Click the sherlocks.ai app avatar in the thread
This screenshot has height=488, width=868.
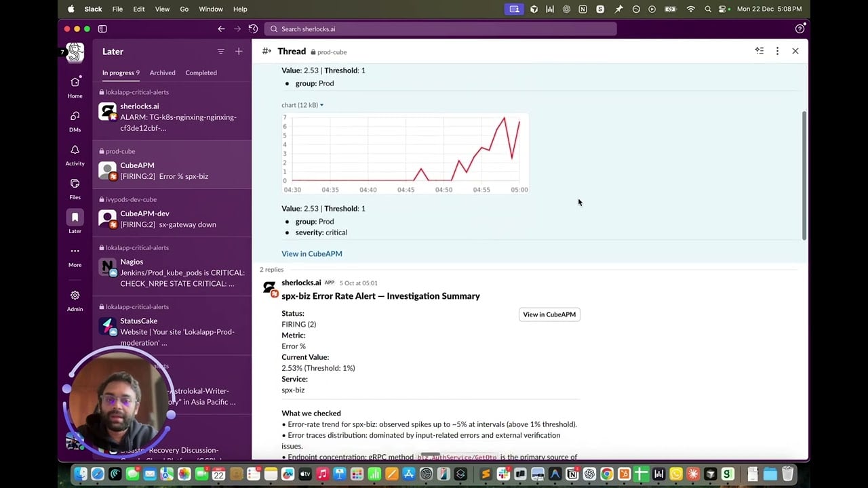click(x=270, y=287)
